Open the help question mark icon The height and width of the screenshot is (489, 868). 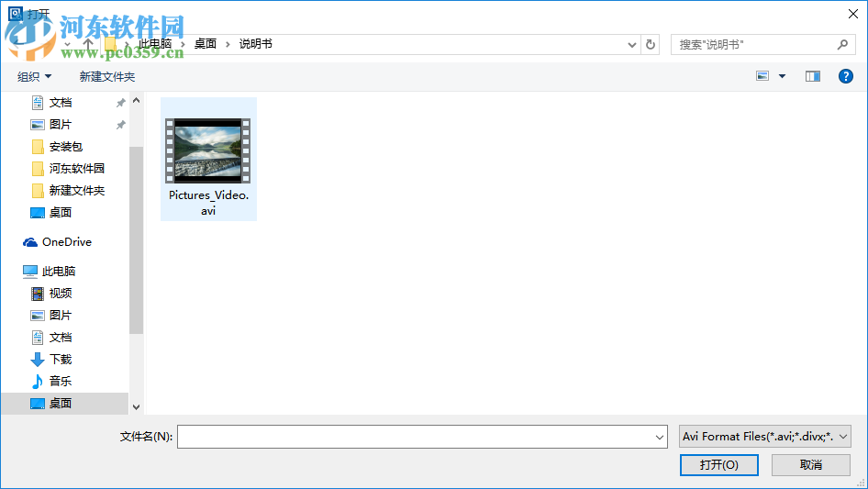click(845, 76)
